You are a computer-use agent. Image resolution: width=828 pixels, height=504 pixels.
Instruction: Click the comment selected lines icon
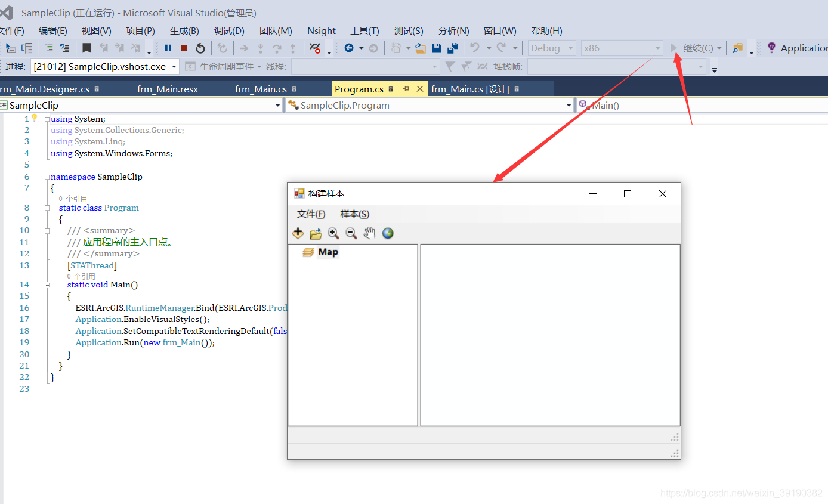click(x=49, y=48)
